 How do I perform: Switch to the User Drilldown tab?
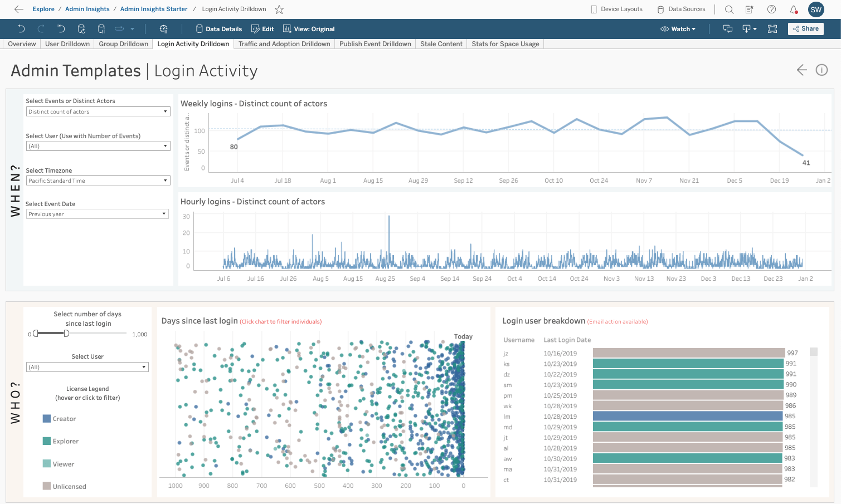pyautogui.click(x=67, y=44)
